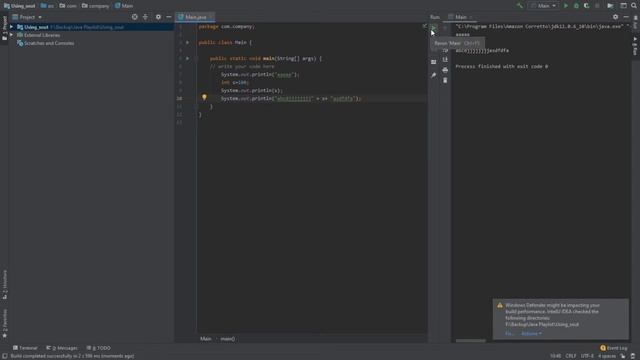Pin the Run tab
The width and height of the screenshot is (640, 360).
(433, 75)
